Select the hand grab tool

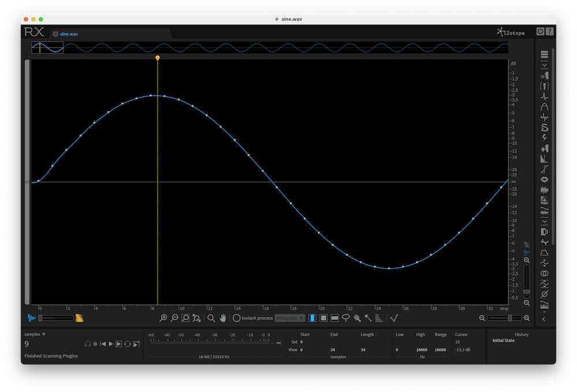click(x=223, y=318)
